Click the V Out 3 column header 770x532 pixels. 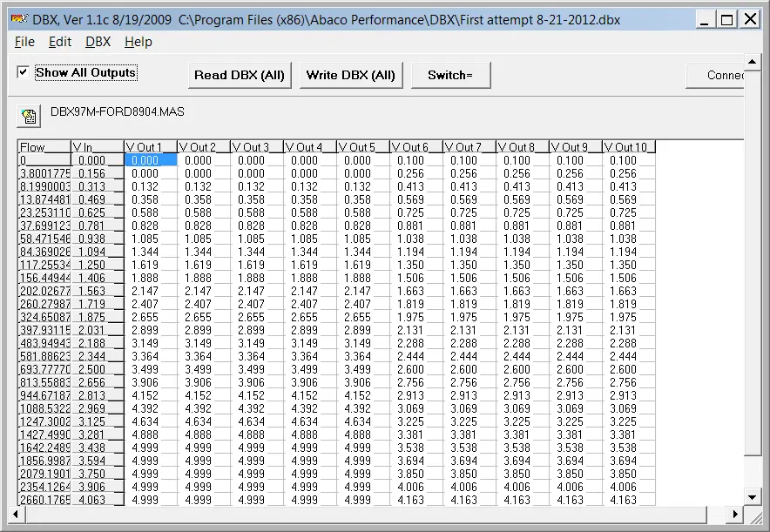point(256,147)
